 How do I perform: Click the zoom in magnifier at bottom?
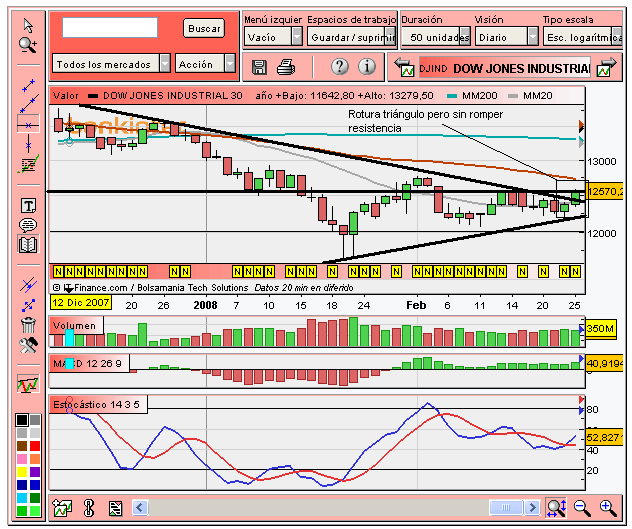pyautogui.click(x=608, y=508)
